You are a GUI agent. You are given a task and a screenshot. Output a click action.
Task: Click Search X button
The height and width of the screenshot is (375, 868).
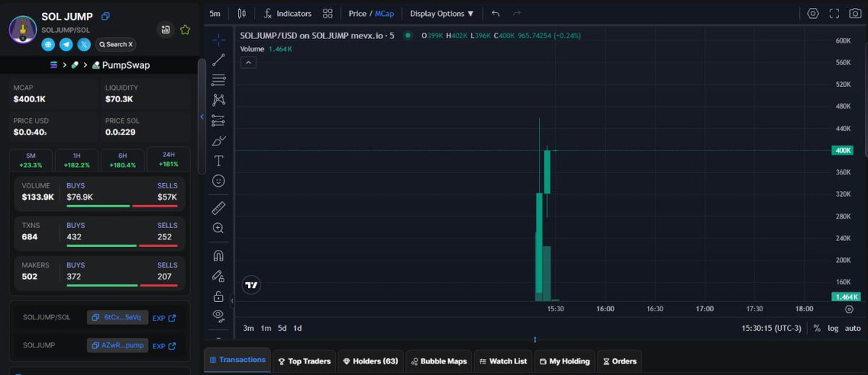(x=116, y=44)
